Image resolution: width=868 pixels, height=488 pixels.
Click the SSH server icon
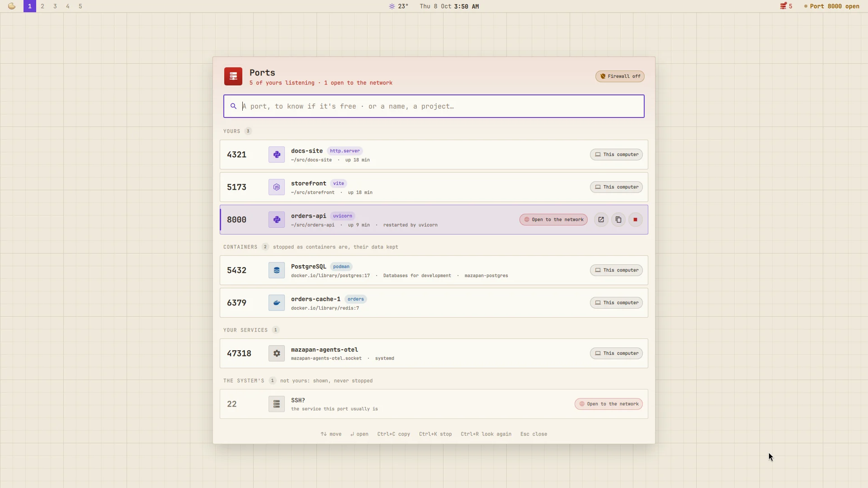(x=277, y=404)
